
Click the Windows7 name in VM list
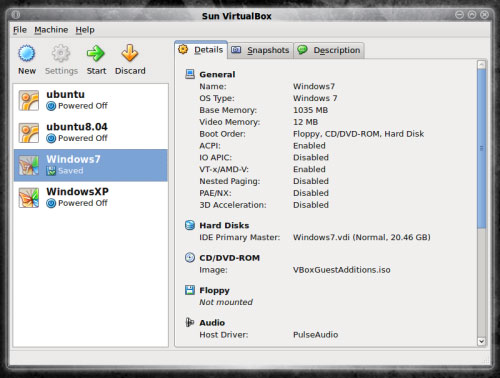point(73,159)
